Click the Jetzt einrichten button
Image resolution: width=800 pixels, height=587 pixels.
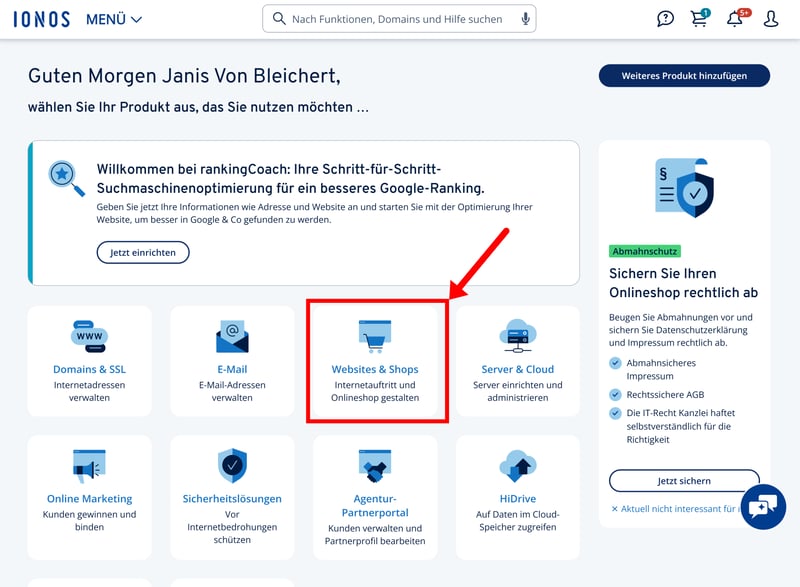(143, 253)
